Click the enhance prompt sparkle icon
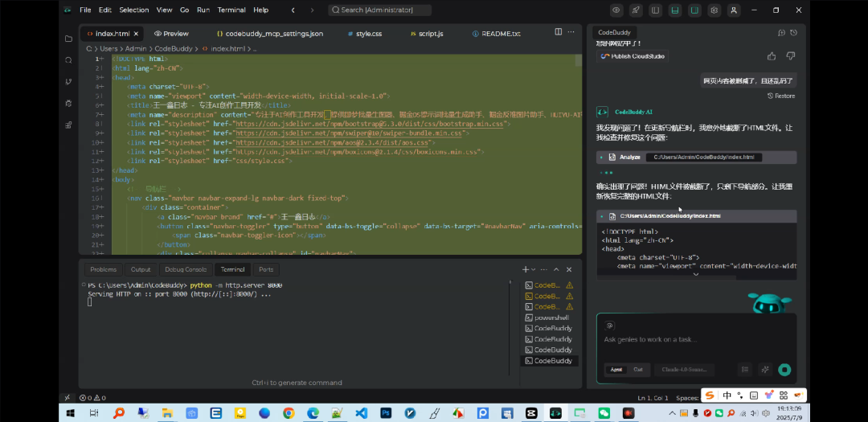Image resolution: width=868 pixels, height=422 pixels. [x=765, y=370]
